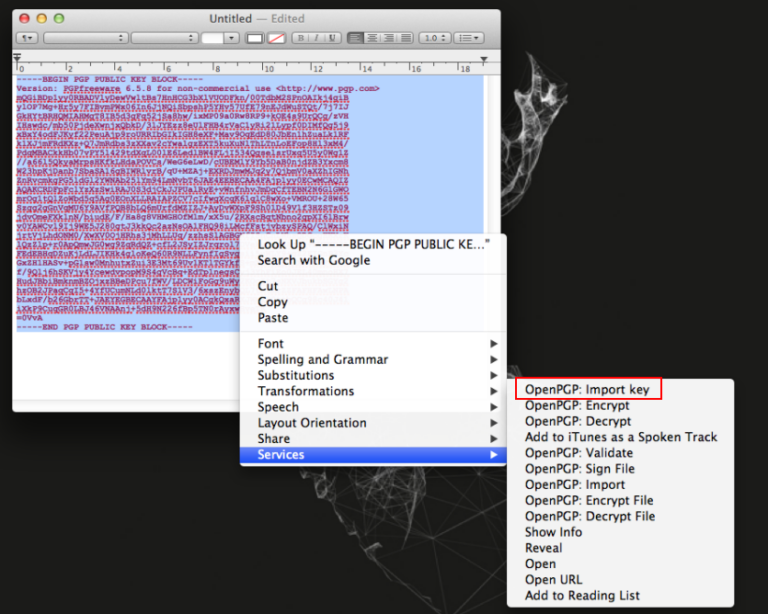This screenshot has height=614, width=768.
Task: Expand the Spelling and Grammar submenu
Action: pos(373,359)
